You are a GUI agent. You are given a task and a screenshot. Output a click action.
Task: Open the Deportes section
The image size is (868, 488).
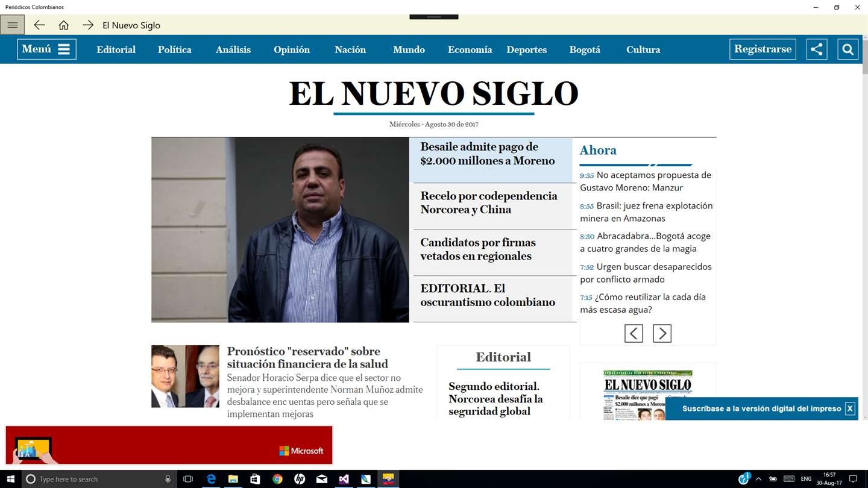(526, 49)
